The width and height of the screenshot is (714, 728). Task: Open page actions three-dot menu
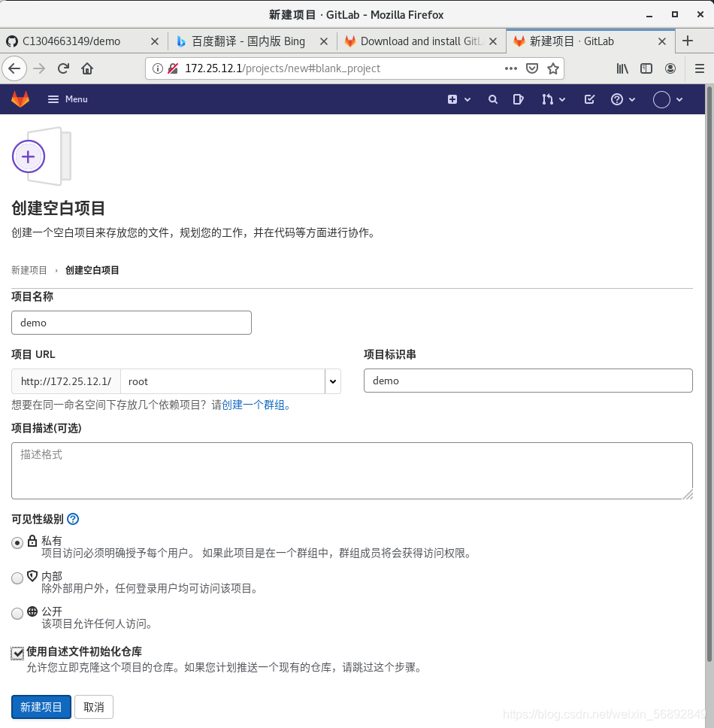pos(511,68)
